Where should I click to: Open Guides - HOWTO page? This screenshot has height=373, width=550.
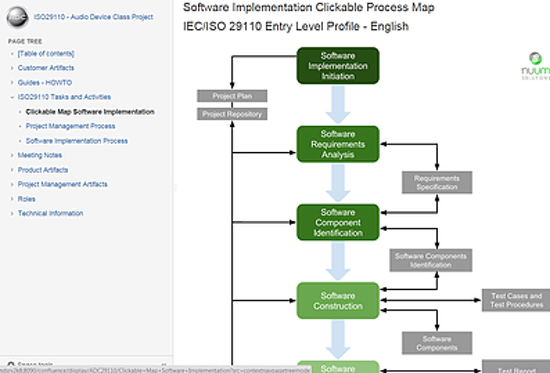pyautogui.click(x=45, y=82)
